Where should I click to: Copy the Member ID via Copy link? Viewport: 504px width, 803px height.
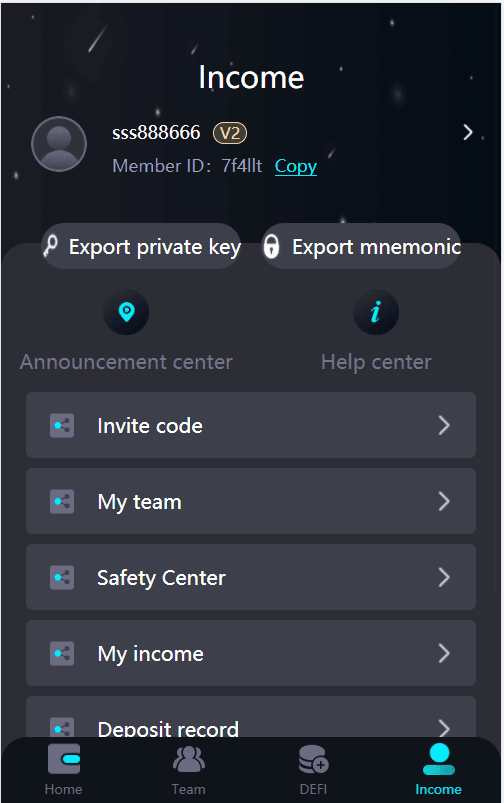coord(296,166)
